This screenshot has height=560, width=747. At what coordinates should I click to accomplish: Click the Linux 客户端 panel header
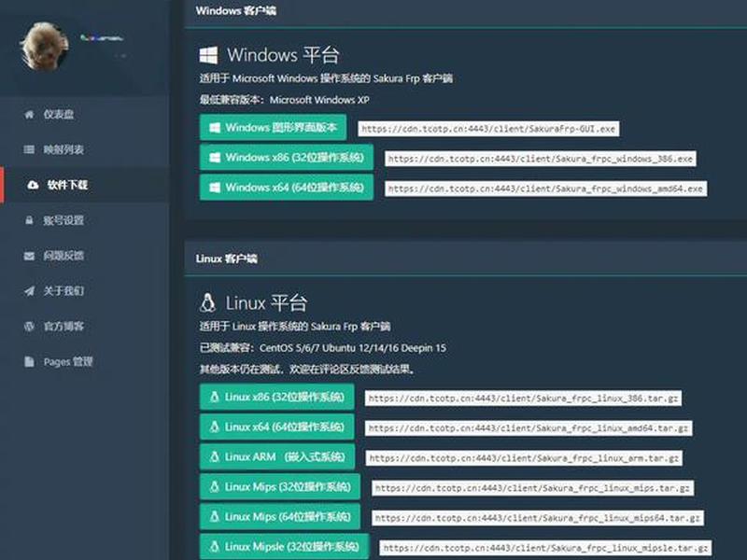click(x=465, y=259)
